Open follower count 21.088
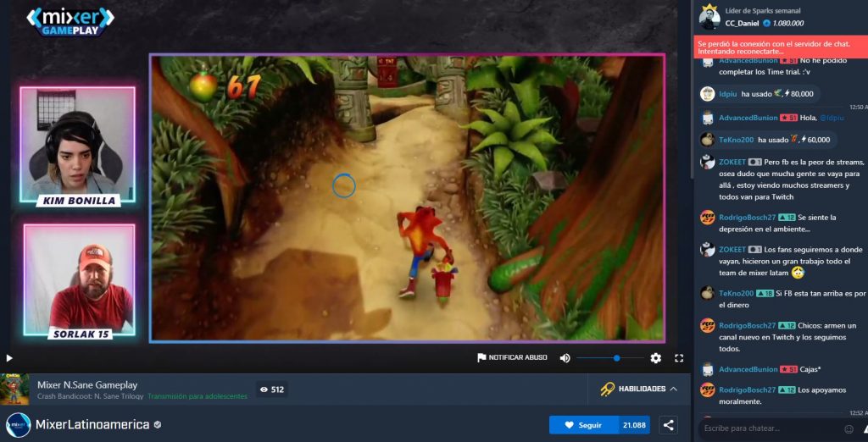 tap(634, 425)
